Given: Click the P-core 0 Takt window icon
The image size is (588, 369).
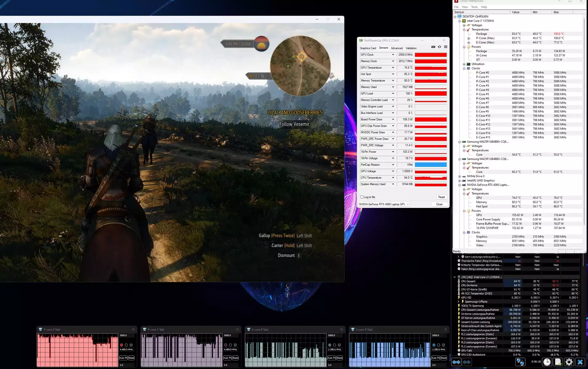Looking at the screenshot, I should [x=40, y=329].
